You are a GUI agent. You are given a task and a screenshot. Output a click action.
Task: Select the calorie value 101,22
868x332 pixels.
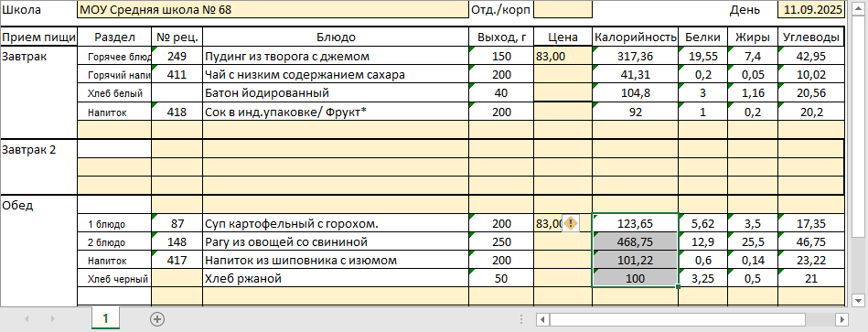click(636, 260)
